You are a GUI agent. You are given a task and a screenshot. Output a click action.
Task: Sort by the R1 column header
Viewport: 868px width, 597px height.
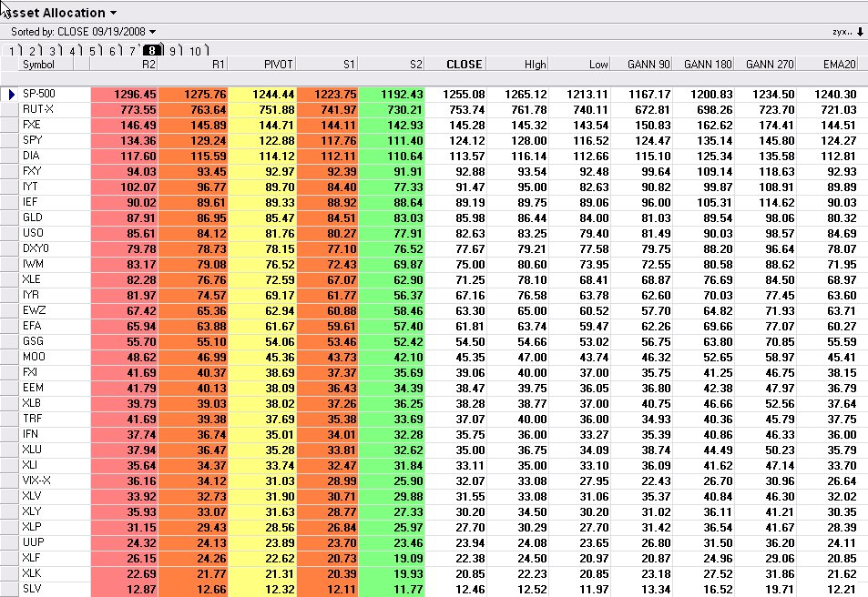(x=193, y=65)
